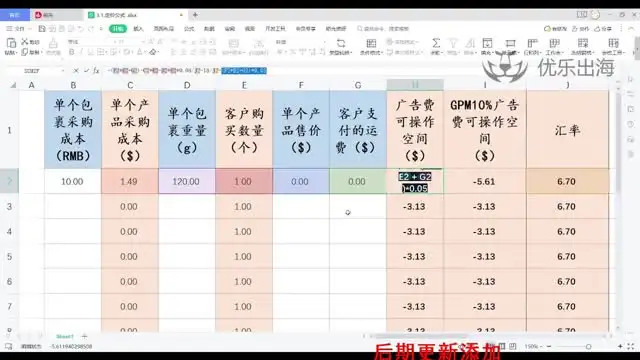Click the 协作 collaborate button
Image resolution: width=640 pixels, height=360 pixels.
click(x=580, y=29)
